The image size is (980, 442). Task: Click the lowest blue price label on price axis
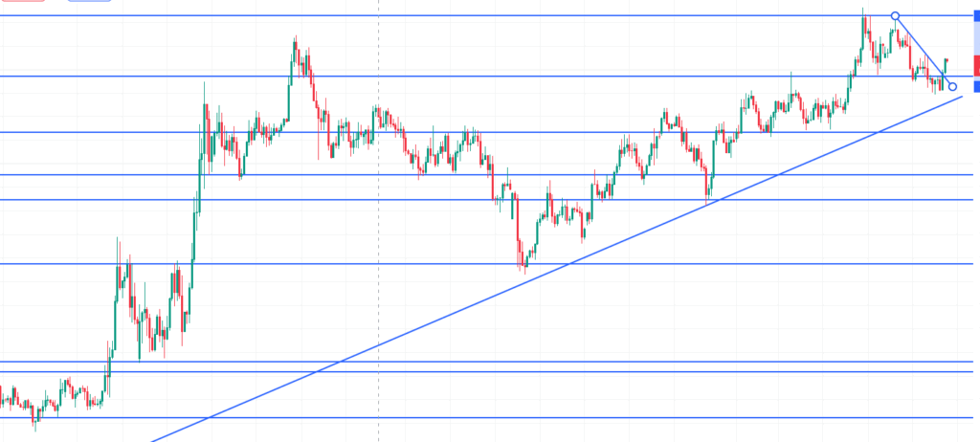[977, 87]
